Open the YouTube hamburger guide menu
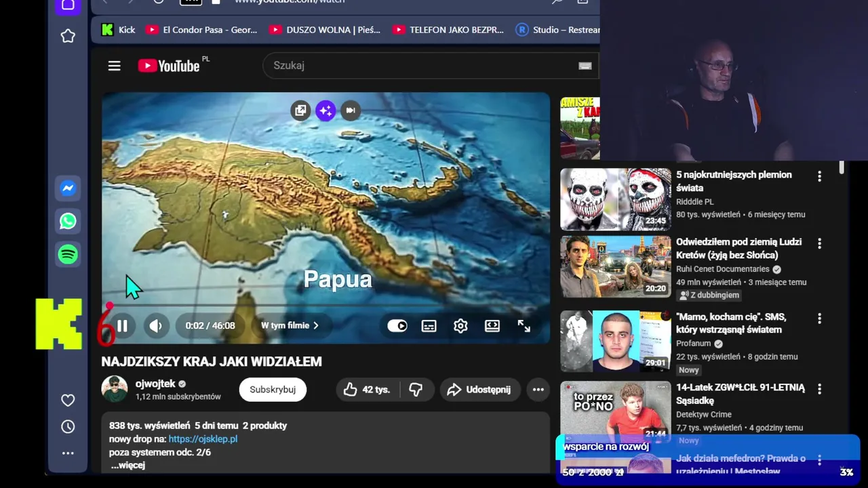Image resolution: width=868 pixels, height=488 pixels. click(x=114, y=66)
